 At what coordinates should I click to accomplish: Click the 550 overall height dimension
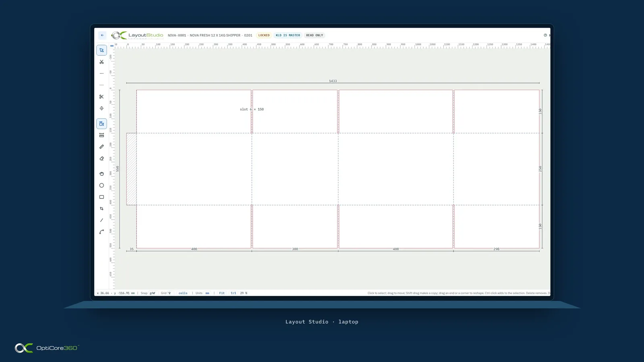point(118,169)
